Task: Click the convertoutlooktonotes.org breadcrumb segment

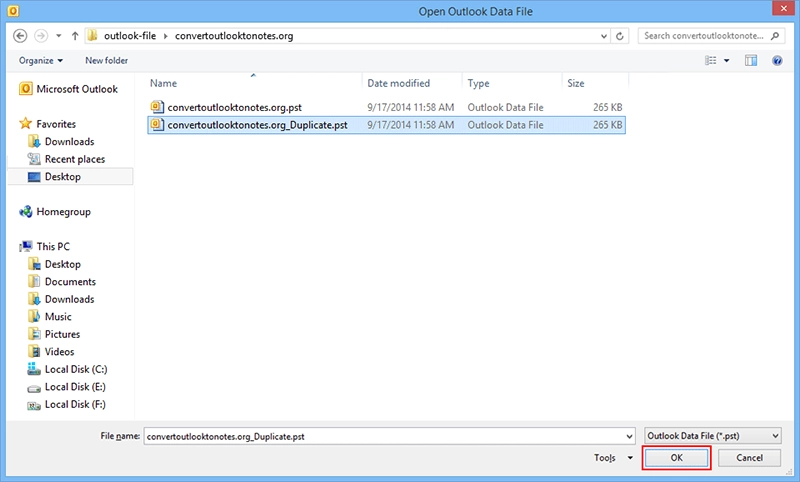Action: click(234, 36)
